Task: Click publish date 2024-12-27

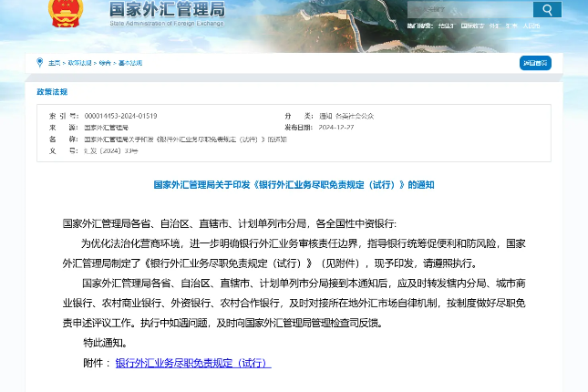Action: 336,128
